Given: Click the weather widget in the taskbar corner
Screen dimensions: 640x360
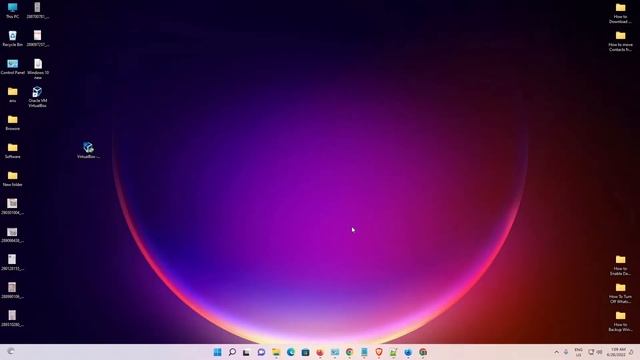Looking at the screenshot, I should [x=11, y=351].
